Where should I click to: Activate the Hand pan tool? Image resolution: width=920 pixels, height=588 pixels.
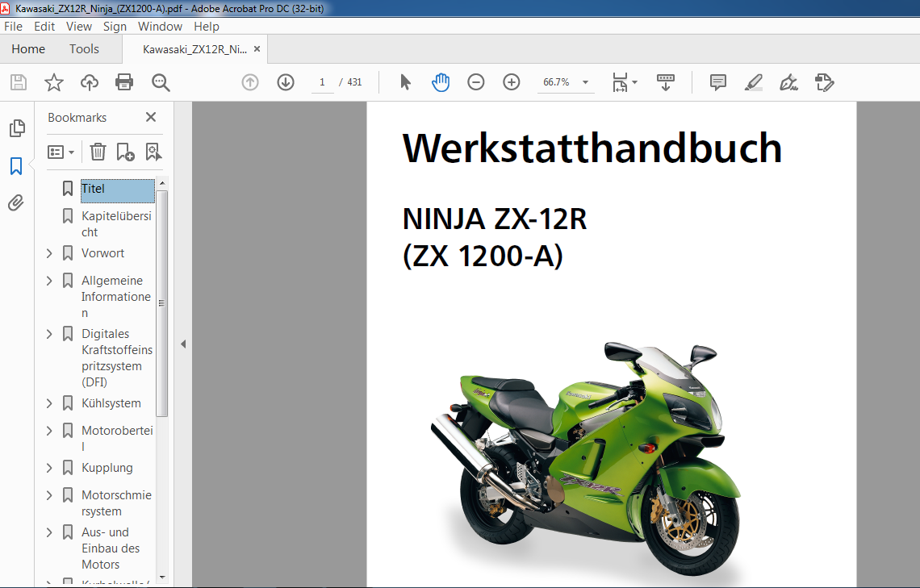tap(441, 82)
